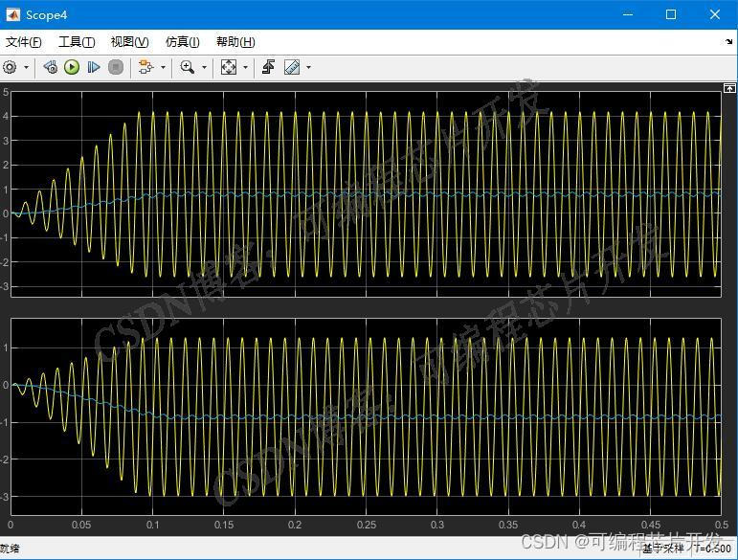The width and height of the screenshot is (738, 560).
Task: Open the 仿真(I) menu
Action: (x=182, y=42)
